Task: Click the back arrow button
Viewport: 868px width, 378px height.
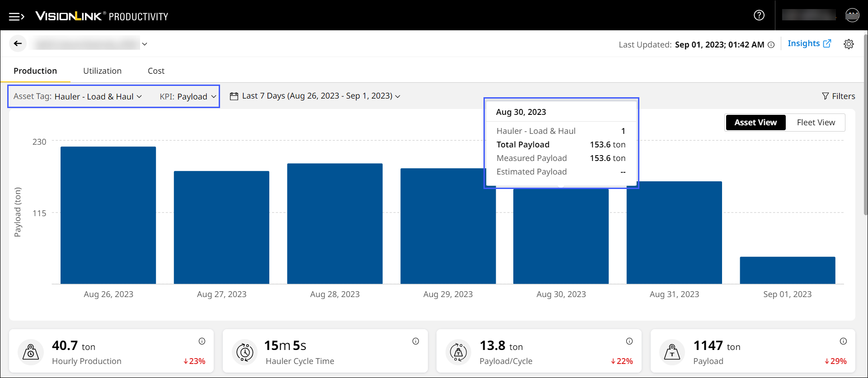Action: tap(18, 43)
